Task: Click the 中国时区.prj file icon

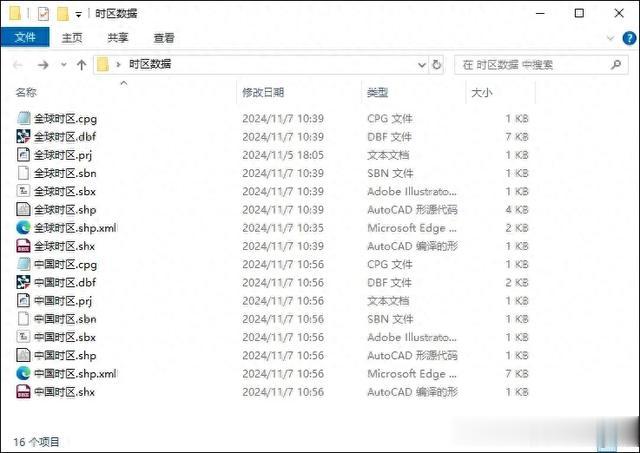Action: 23,300
